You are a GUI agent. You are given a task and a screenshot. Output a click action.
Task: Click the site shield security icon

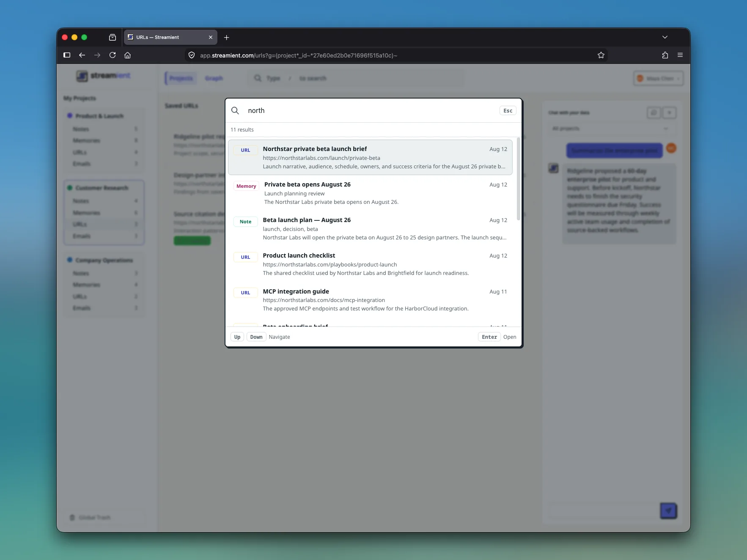192,55
